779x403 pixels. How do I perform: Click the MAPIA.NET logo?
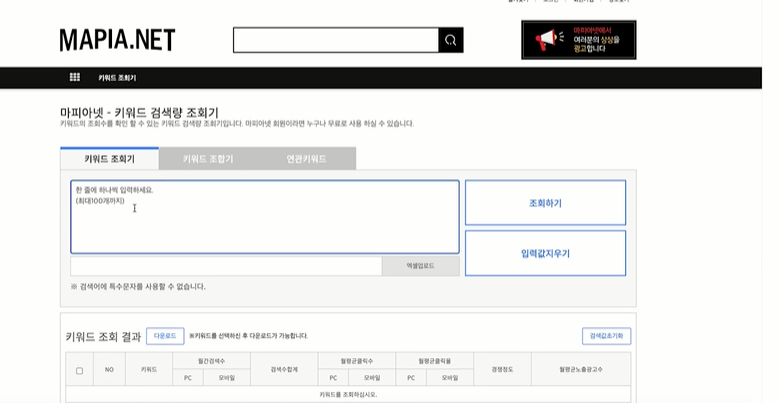[117, 40]
